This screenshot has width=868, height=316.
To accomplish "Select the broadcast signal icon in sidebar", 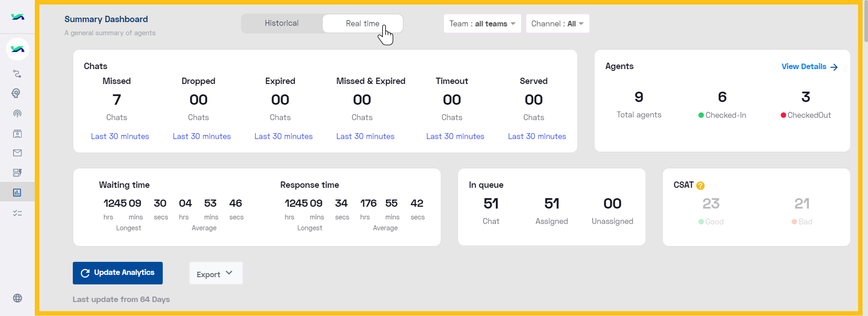I will coord(17,113).
